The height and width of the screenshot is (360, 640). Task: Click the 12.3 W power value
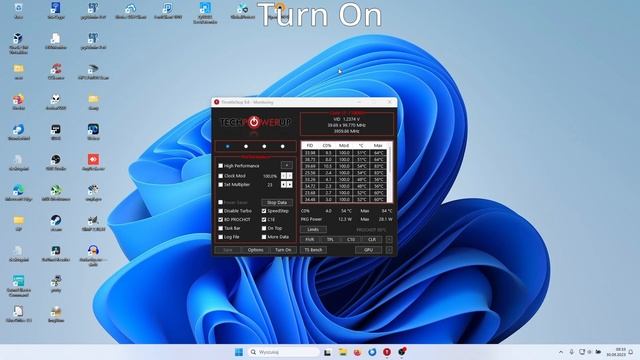tap(345, 219)
